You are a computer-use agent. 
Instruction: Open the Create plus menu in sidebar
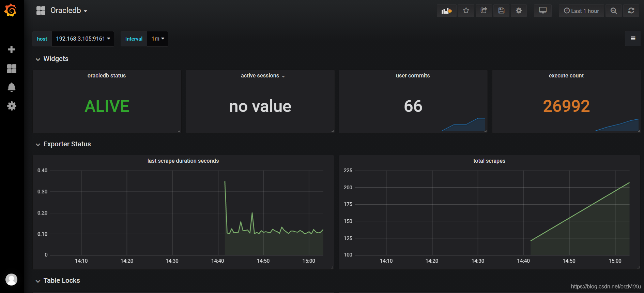click(x=12, y=49)
